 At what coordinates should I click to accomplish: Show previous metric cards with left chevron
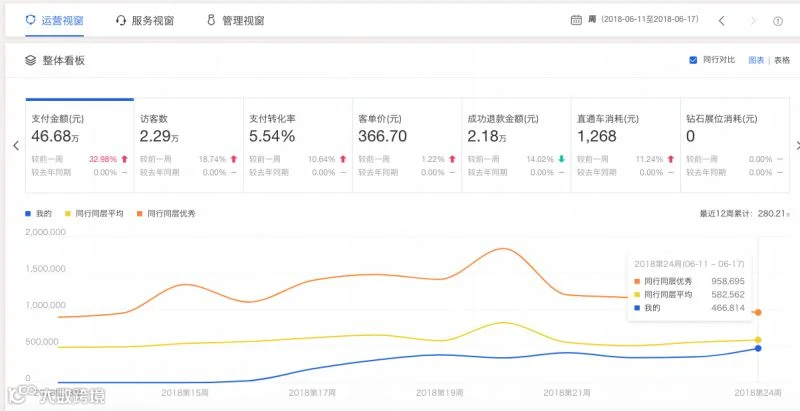pyautogui.click(x=16, y=146)
